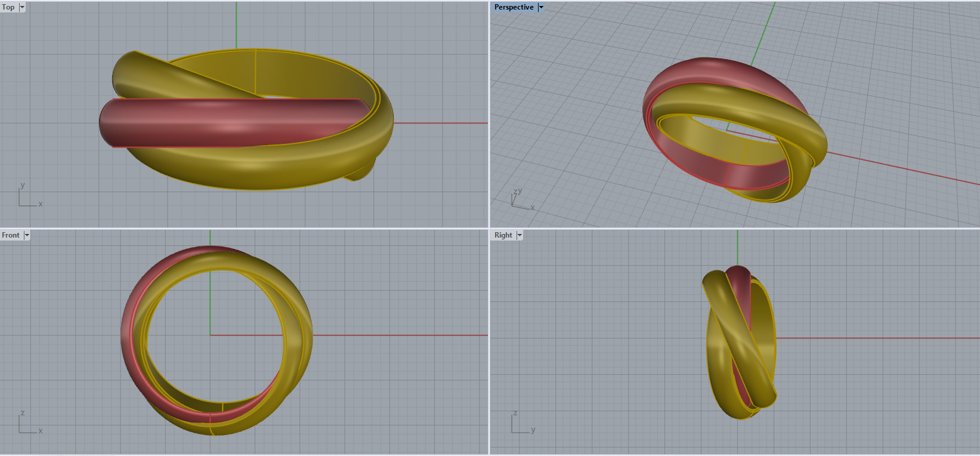Click the axis indicator icon in Right viewport
This screenshot has width=980, height=456.
pyautogui.click(x=523, y=421)
